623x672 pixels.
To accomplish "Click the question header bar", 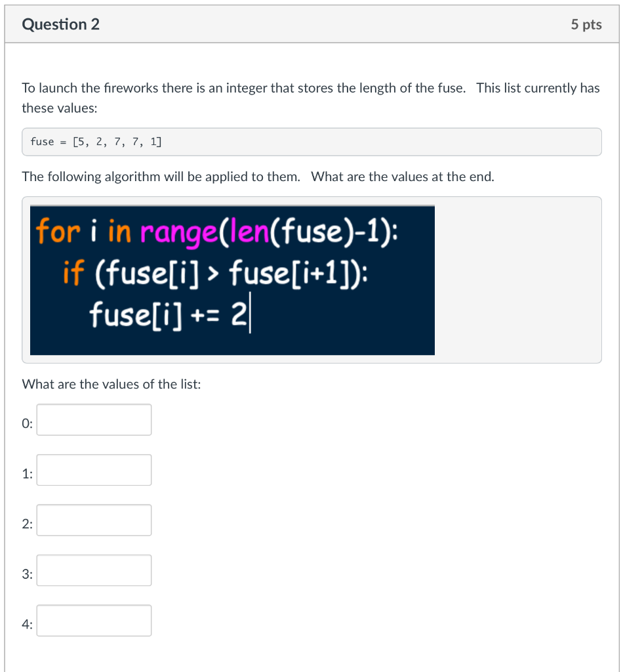I will tap(311, 24).
